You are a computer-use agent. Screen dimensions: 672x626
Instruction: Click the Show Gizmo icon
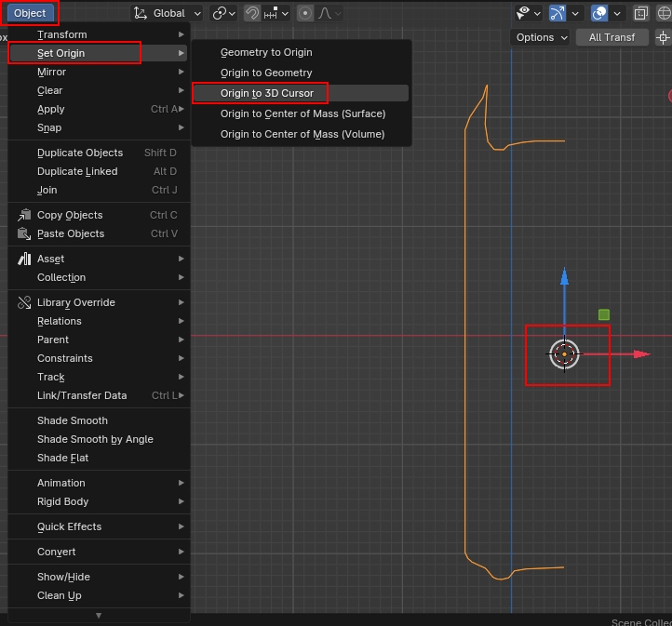point(558,13)
